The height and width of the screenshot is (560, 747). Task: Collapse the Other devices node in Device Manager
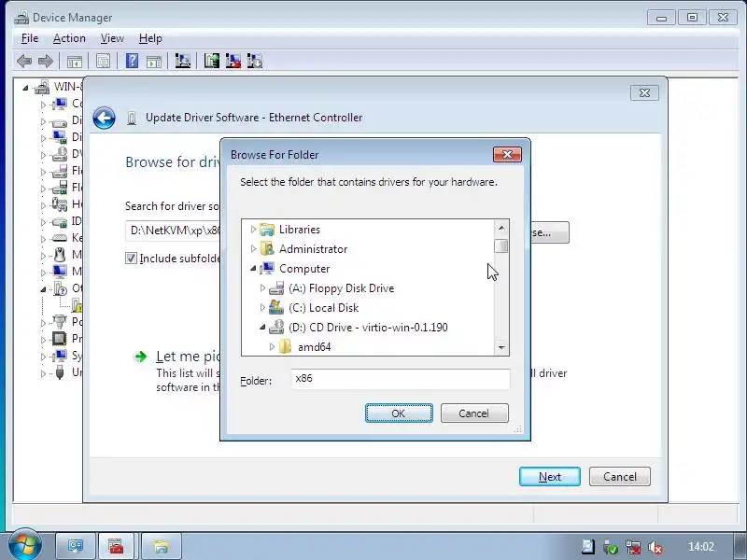43,288
